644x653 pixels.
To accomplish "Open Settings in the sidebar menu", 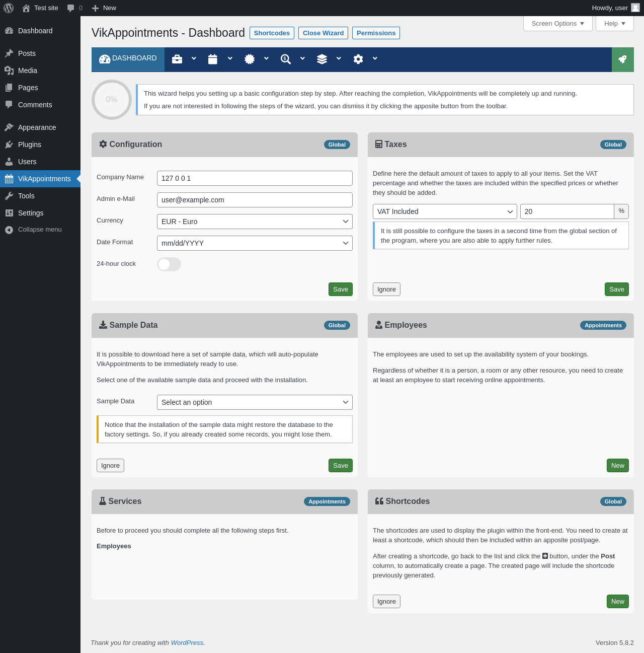I will 40,213.
